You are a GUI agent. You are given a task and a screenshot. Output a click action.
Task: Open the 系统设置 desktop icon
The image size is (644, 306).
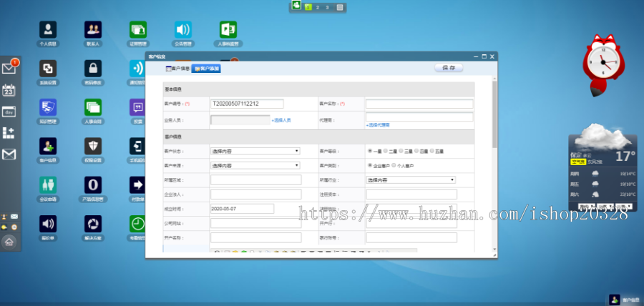pyautogui.click(x=48, y=69)
